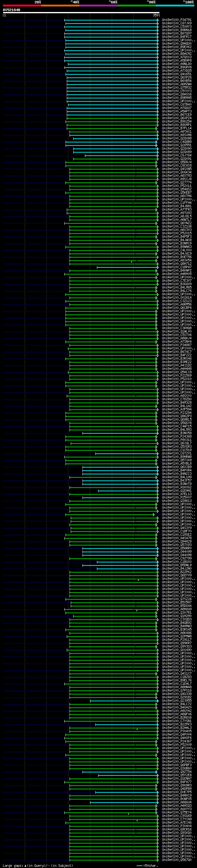
Task: Select hit label UniRef100_A7Q0X3
Action: coord(176,57)
